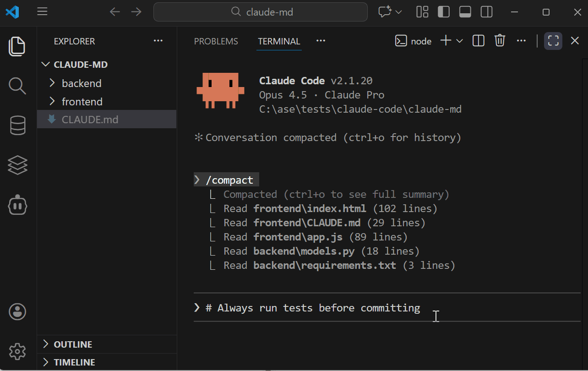Expand the OUTLINE section
Viewport: 588px width, 371px height.
(x=106, y=344)
